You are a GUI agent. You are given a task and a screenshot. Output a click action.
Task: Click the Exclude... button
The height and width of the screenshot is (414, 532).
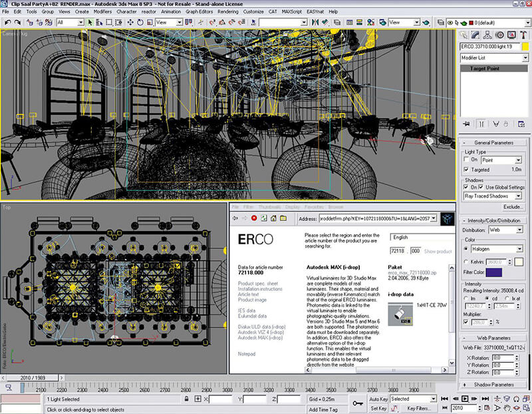pyautogui.click(x=512, y=207)
